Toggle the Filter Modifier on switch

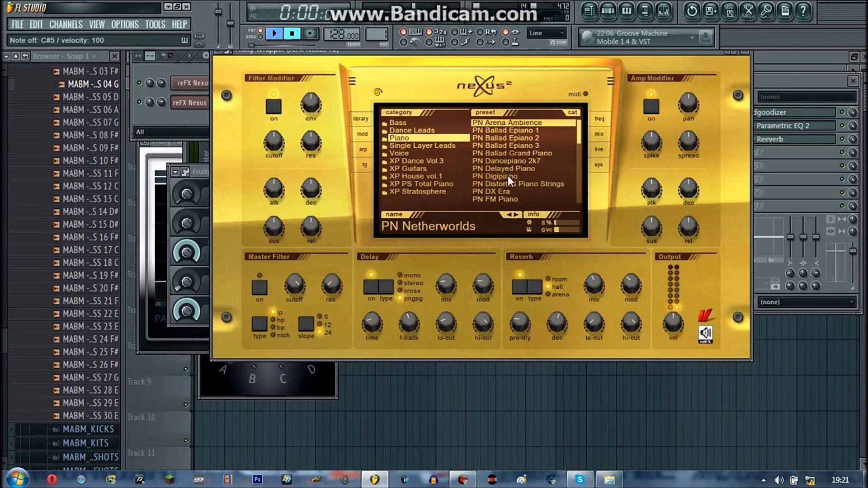[274, 107]
